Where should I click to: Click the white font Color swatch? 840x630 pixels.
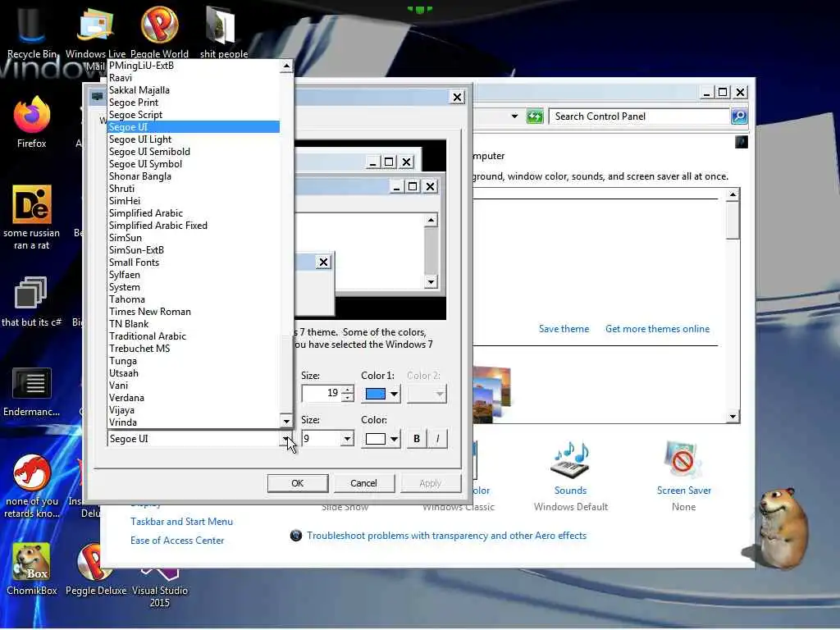(x=375, y=439)
